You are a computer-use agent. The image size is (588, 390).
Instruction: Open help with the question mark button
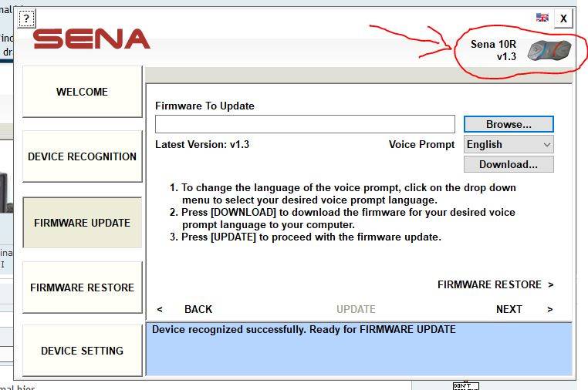pyautogui.click(x=26, y=18)
